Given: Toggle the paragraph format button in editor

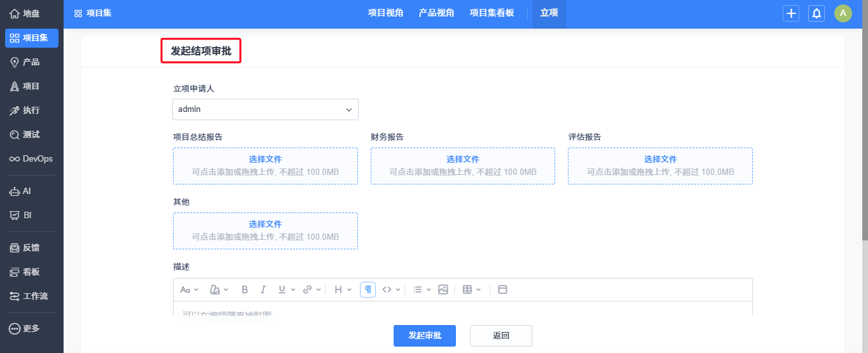Looking at the screenshot, I should 368,289.
